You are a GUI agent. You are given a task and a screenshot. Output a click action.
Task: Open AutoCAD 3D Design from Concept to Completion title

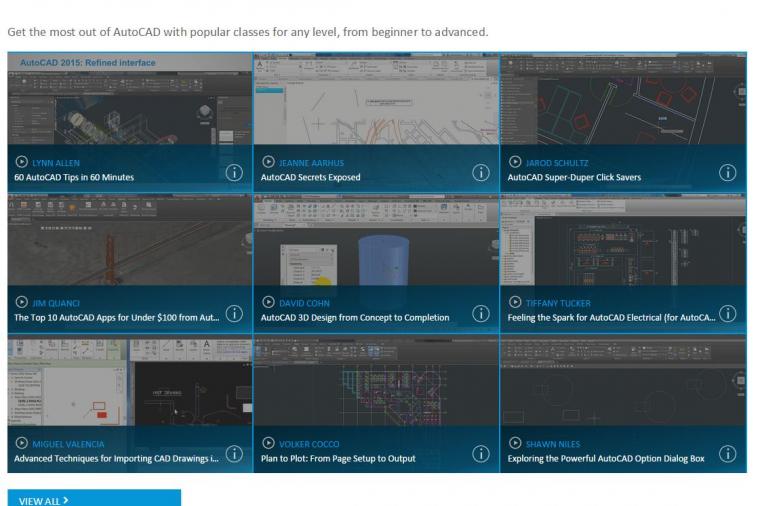(355, 318)
